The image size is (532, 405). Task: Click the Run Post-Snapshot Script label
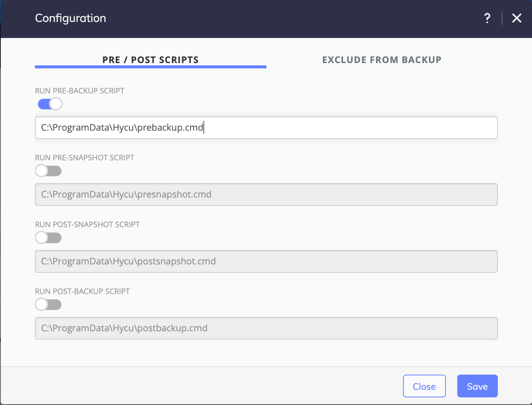(87, 225)
